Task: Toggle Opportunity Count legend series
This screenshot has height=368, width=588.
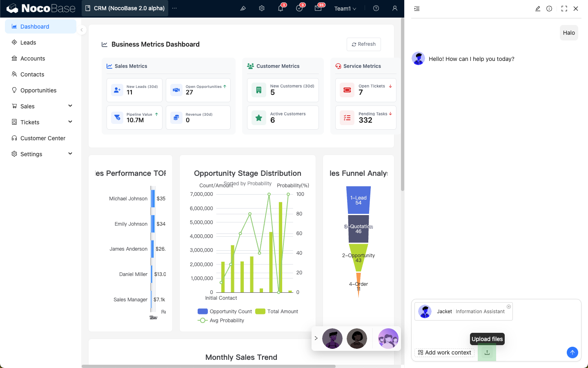Action: pos(225,312)
